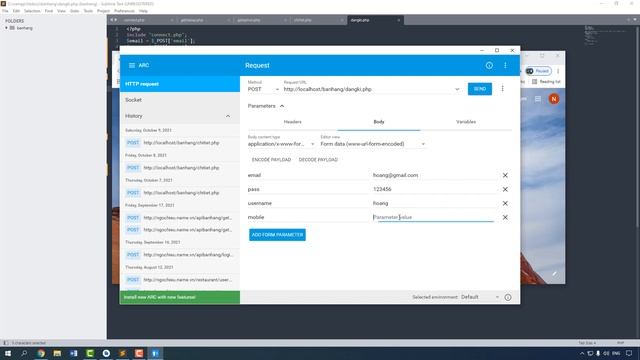
Task: Open Windows taskbar search
Action: point(24,353)
